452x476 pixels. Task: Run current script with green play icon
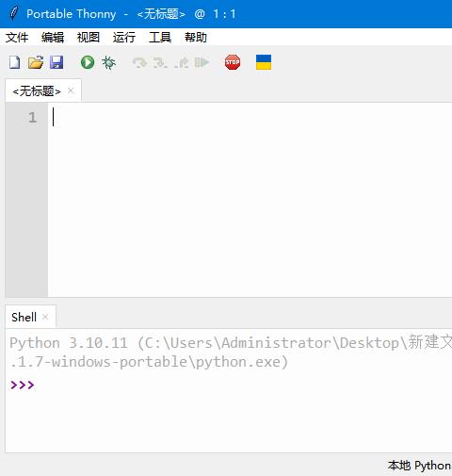(x=88, y=62)
